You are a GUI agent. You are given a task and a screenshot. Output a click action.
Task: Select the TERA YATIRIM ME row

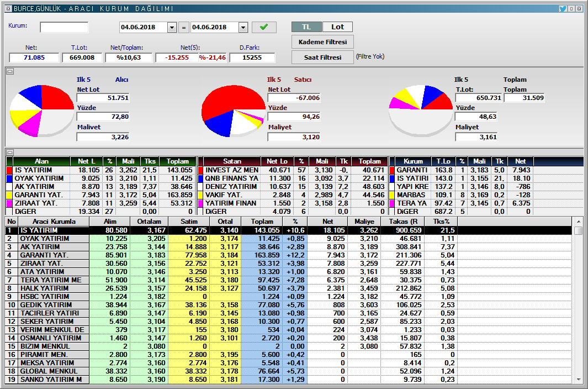point(288,280)
